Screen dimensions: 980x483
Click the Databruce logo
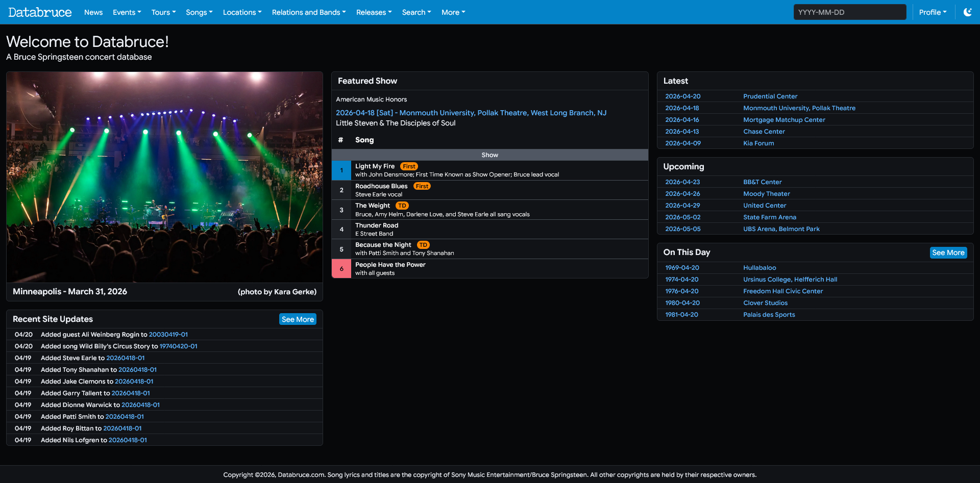coord(40,12)
